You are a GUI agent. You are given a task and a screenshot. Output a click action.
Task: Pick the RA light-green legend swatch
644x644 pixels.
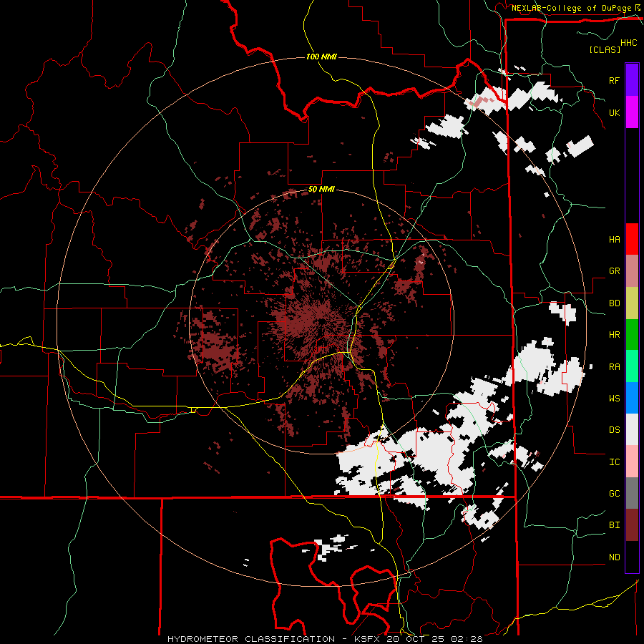click(x=632, y=366)
